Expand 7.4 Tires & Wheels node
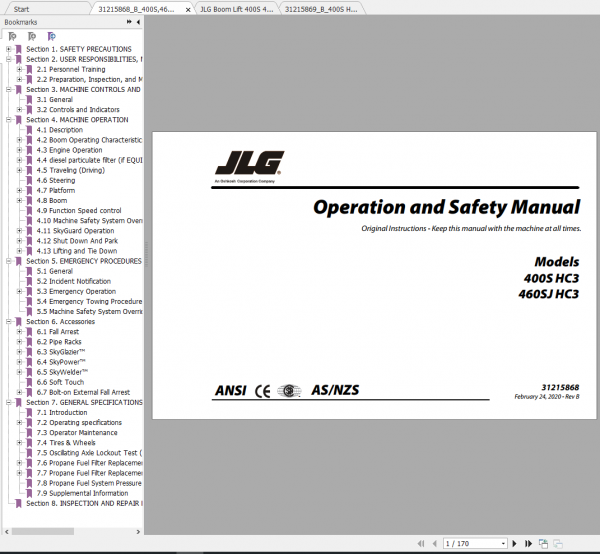The width and height of the screenshot is (600, 554). point(19,443)
